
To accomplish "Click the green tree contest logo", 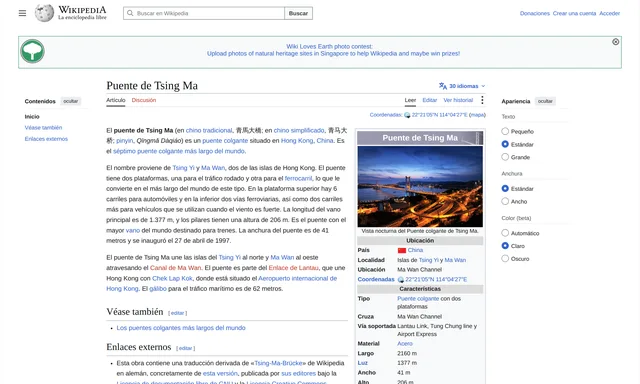I will (32, 51).
